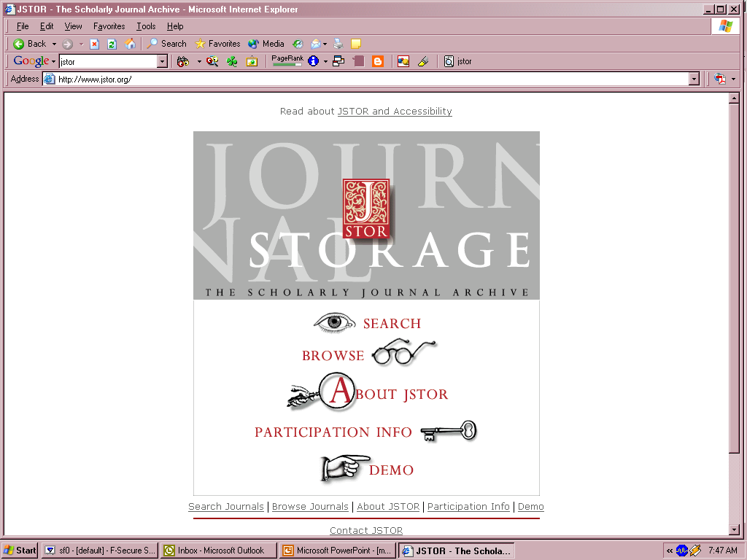
Task: Click the SEARCH link with eye image
Action: pyautogui.click(x=392, y=324)
